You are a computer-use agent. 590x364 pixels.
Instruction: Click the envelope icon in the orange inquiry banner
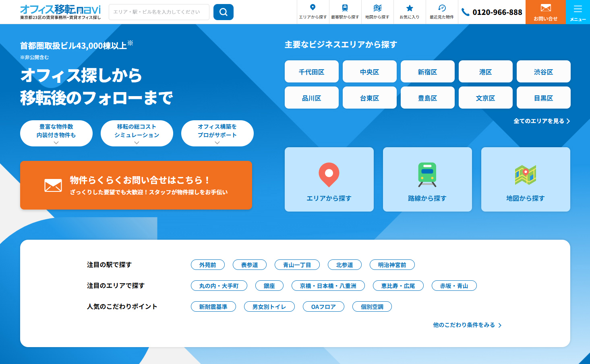click(53, 185)
